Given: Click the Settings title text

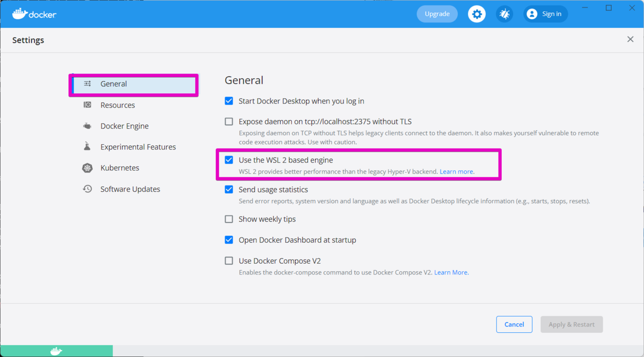Looking at the screenshot, I should coord(28,40).
